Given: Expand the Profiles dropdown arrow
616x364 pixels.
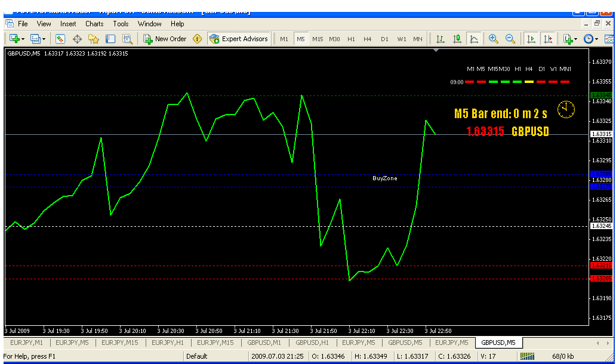Looking at the screenshot, I should tap(44, 39).
